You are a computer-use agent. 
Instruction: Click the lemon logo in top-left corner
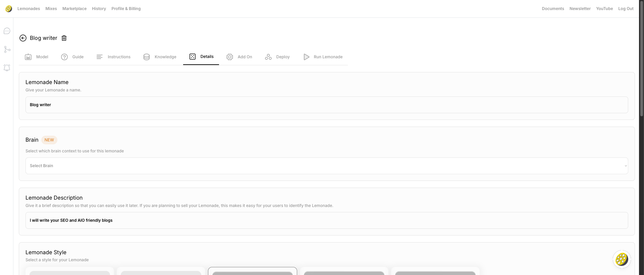(9, 9)
